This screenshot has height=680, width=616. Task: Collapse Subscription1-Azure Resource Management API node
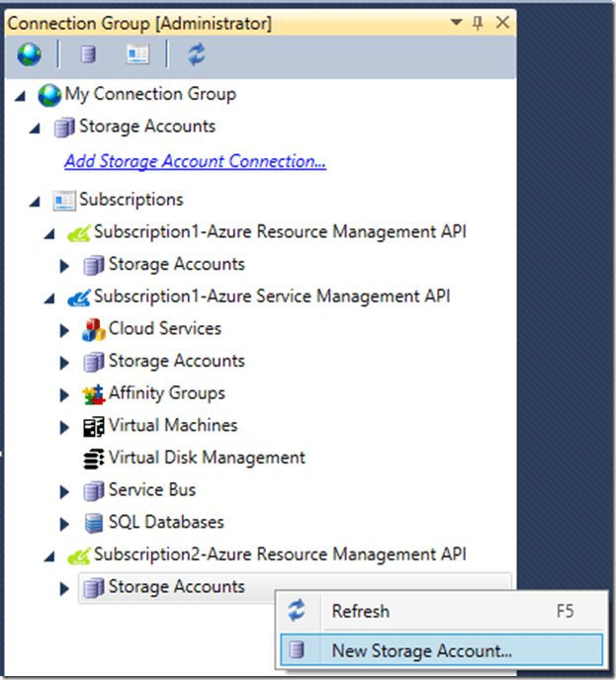[49, 234]
